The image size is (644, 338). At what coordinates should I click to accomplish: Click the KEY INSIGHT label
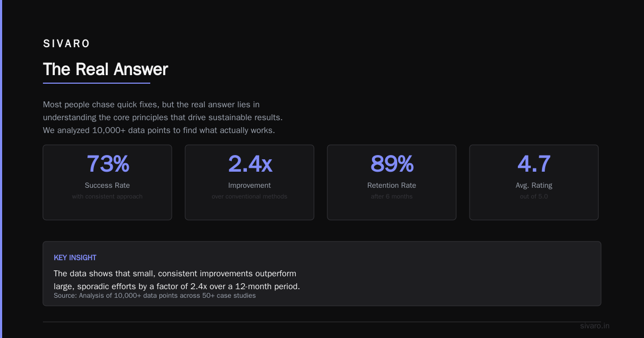pyautogui.click(x=75, y=258)
